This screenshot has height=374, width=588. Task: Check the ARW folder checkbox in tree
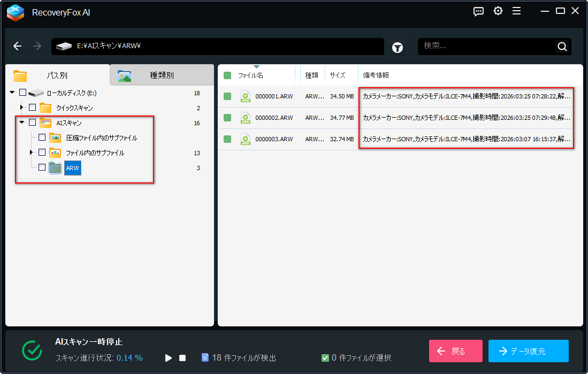tap(42, 167)
